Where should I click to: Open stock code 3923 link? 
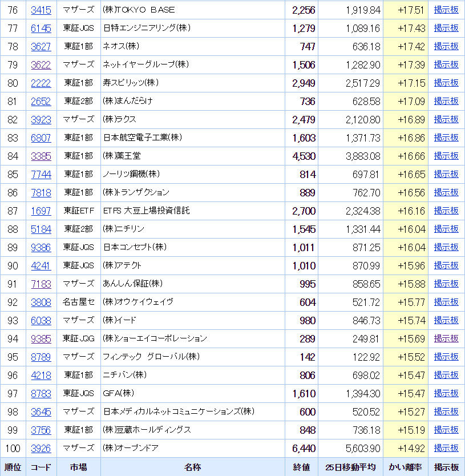(x=41, y=120)
